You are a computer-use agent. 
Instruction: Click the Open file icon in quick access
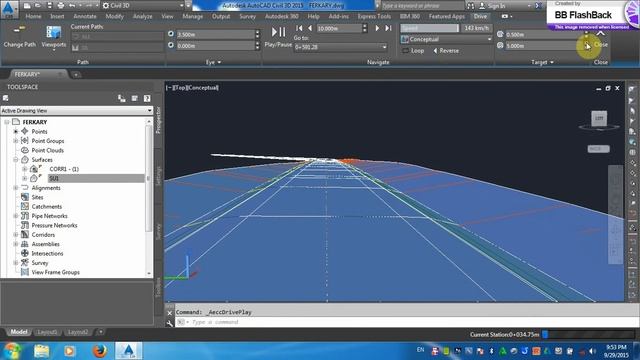pos(38,6)
